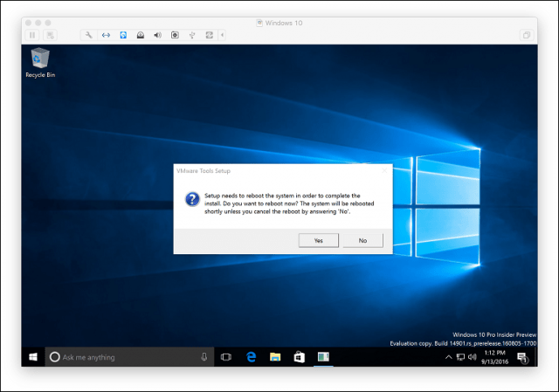Open the Action Center notification icon
This screenshot has height=392, width=559.
(522, 357)
